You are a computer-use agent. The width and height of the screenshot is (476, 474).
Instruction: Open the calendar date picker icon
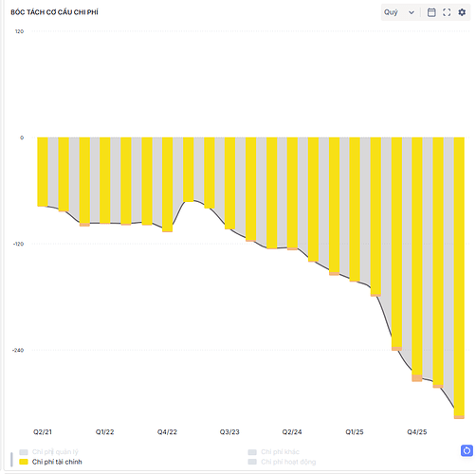coord(431,12)
